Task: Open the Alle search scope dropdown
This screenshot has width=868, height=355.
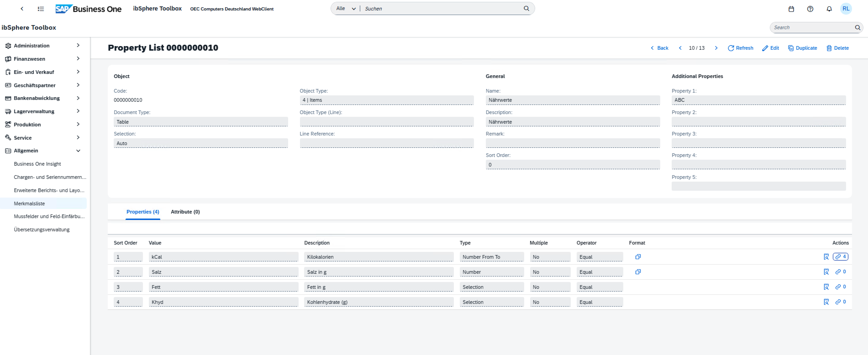Action: [x=346, y=8]
